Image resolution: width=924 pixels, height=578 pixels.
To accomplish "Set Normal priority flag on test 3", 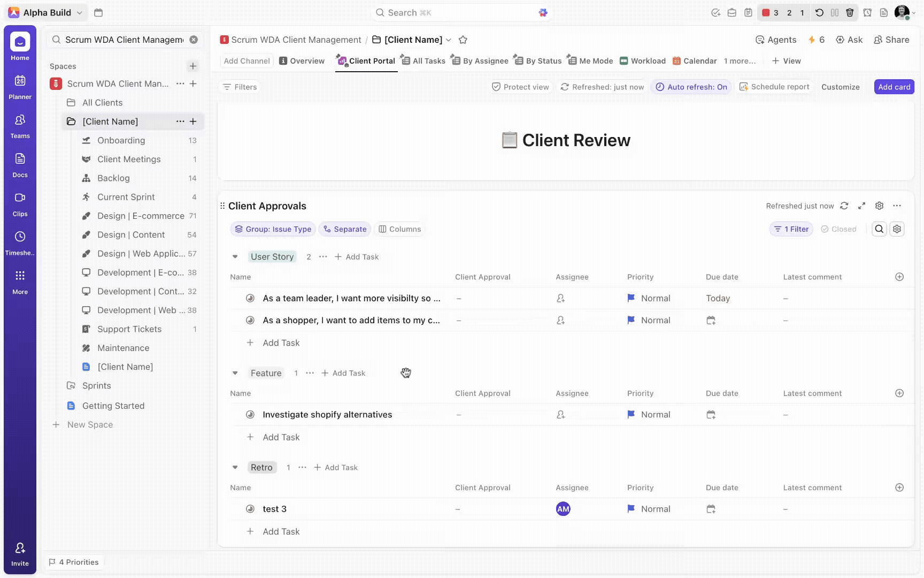I will point(631,509).
